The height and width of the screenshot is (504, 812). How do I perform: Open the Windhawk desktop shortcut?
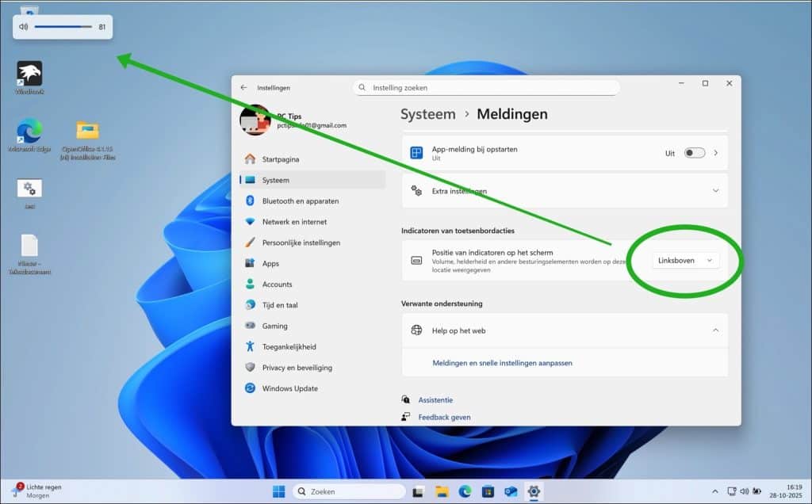click(29, 74)
